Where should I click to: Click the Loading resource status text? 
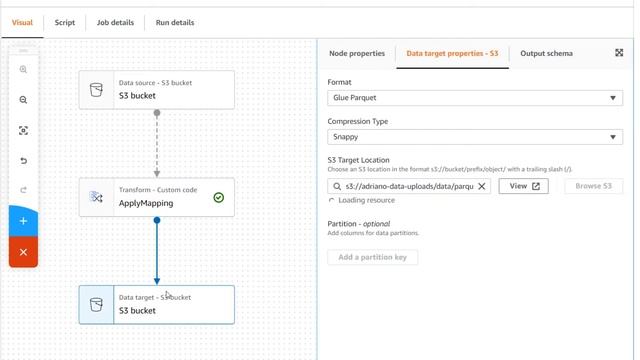point(367,200)
